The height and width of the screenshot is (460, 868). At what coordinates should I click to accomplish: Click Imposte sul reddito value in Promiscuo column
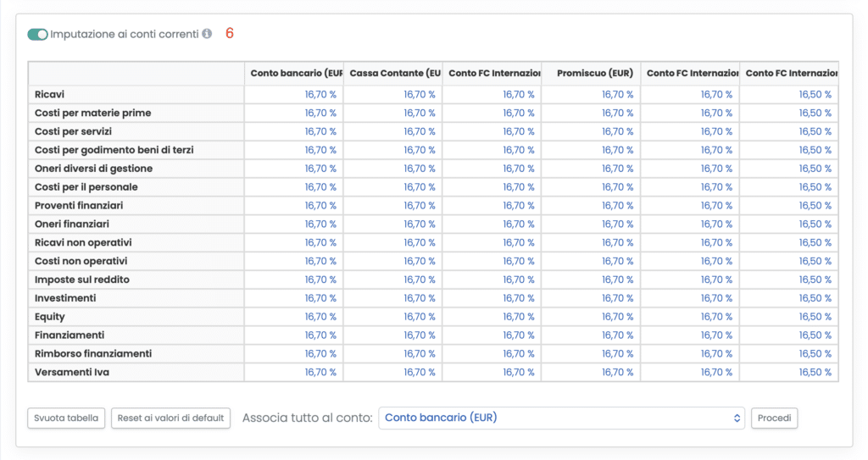pos(618,280)
